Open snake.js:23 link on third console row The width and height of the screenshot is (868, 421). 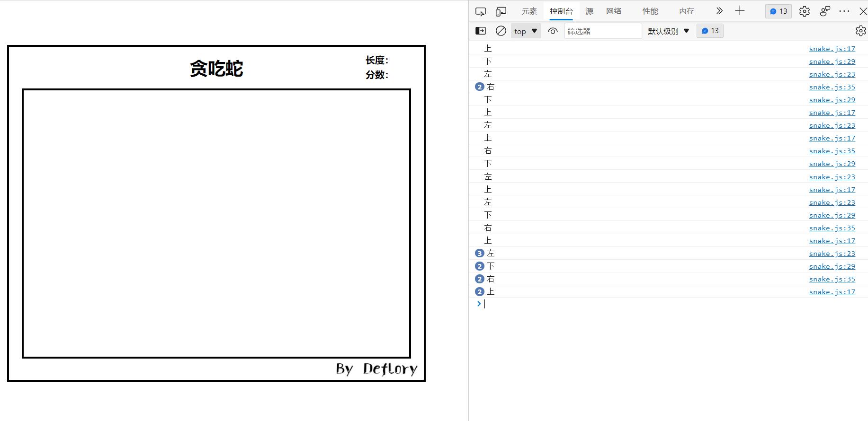(x=832, y=74)
